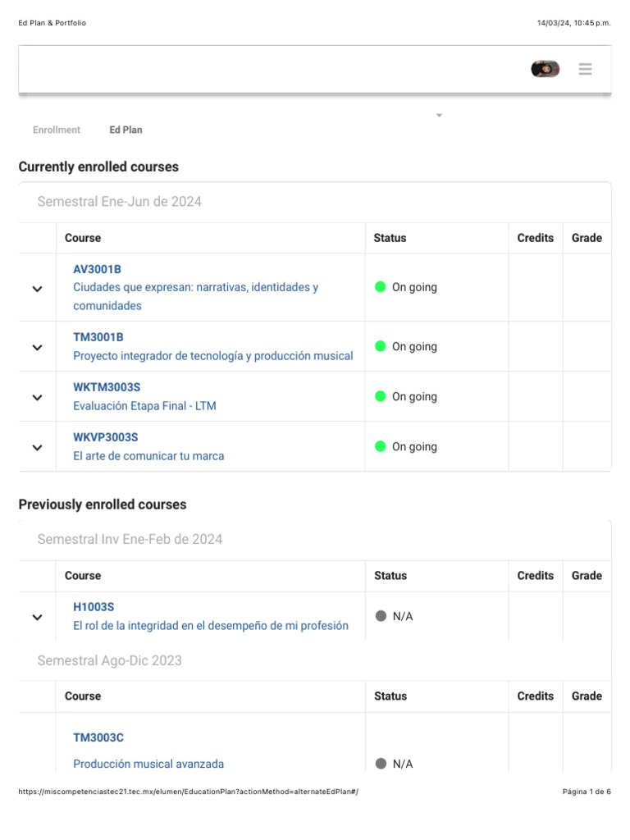
Task: Click the user profile avatar
Action: (546, 70)
